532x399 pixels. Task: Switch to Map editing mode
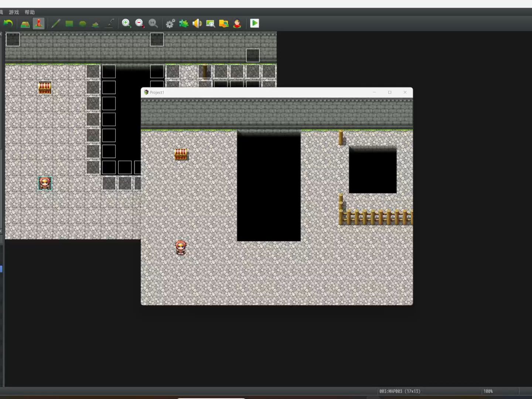point(25,24)
